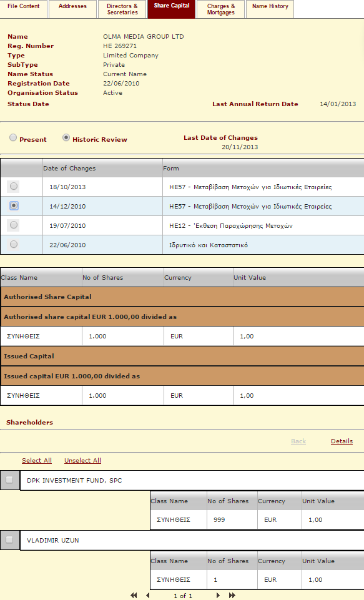The width and height of the screenshot is (364, 600).
Task: Click the 20/11/2013 last changes date
Action: pyautogui.click(x=240, y=147)
